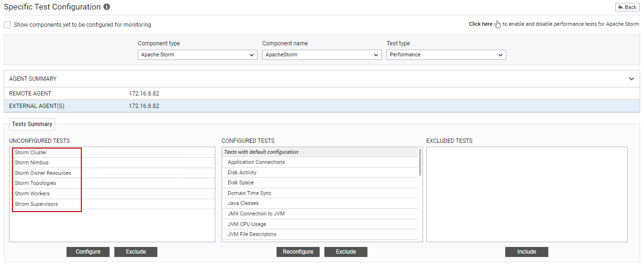This screenshot has width=644, height=278.
Task: Select Storm Nimbus in unconfigured tests
Action: (x=112, y=163)
